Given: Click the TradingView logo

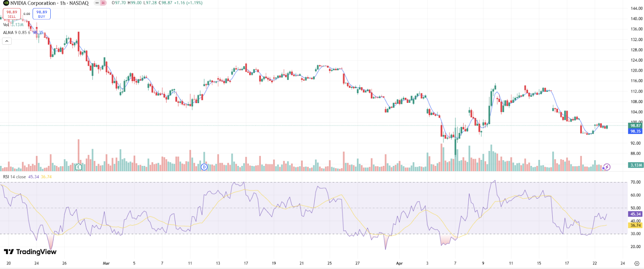Looking at the screenshot, I should tap(30, 252).
